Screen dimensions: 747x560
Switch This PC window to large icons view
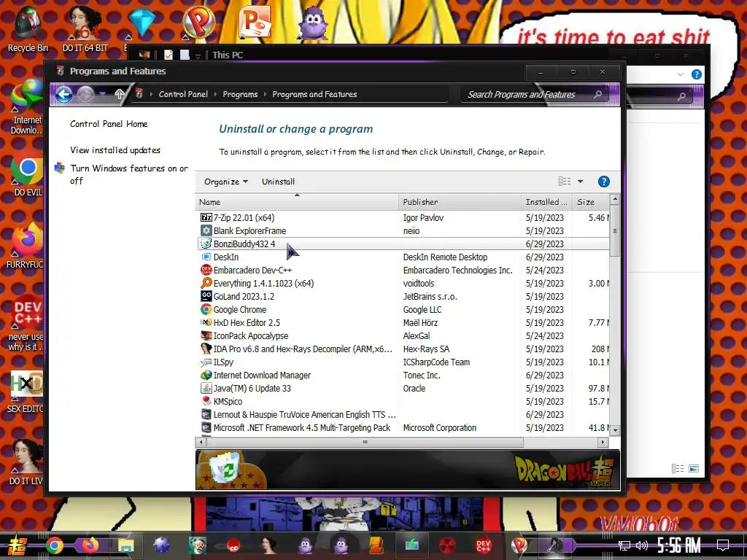(x=694, y=469)
